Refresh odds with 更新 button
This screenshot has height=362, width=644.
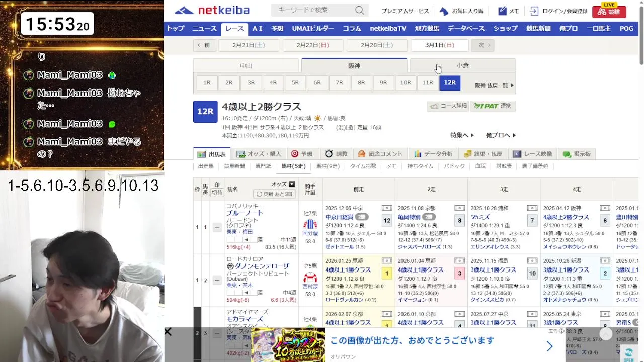coord(274,194)
